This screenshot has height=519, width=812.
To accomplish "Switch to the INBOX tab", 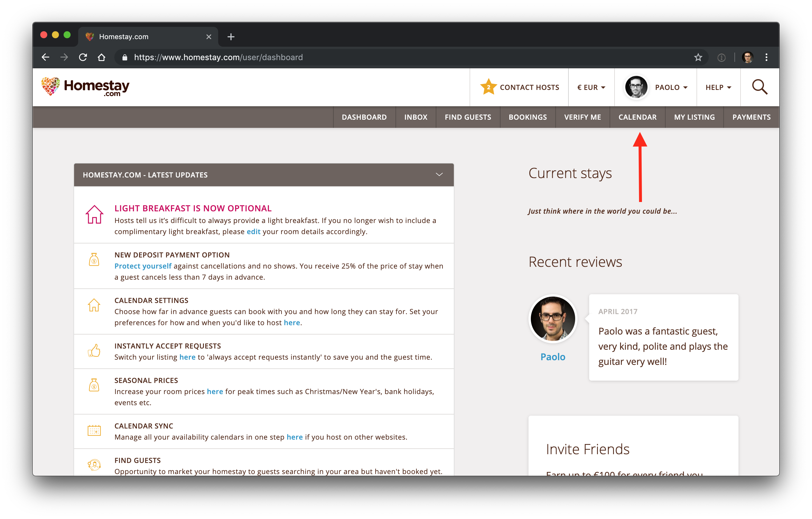I will 415,117.
